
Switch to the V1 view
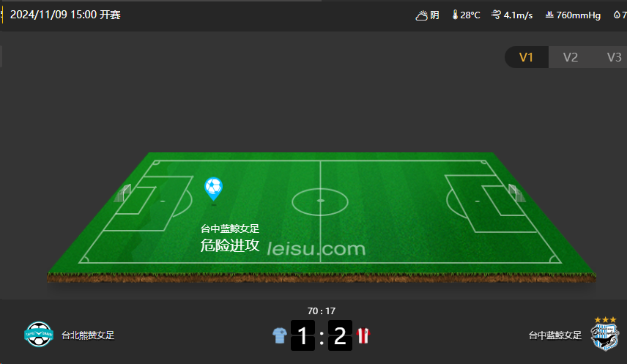point(526,57)
